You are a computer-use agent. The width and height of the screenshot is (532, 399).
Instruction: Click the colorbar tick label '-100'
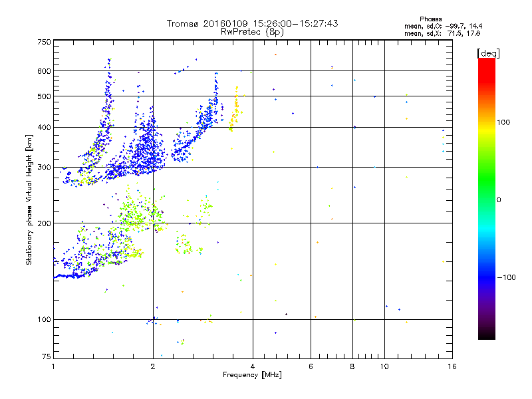pos(506,277)
